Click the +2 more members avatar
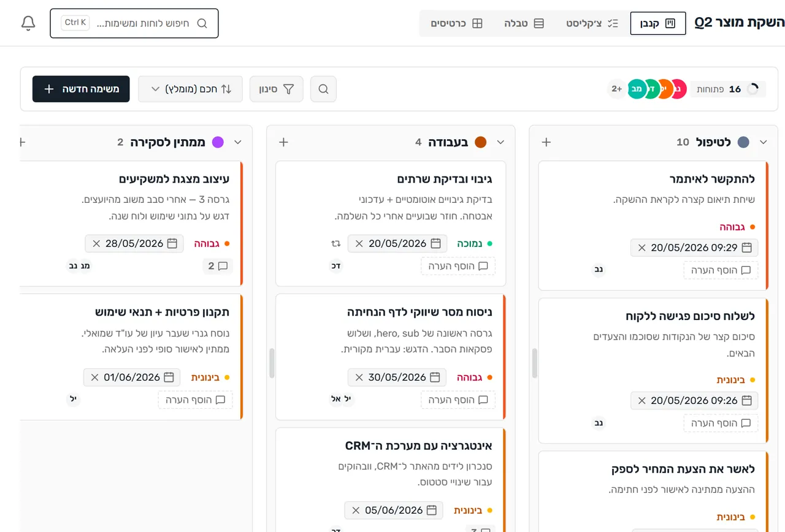 617,89
